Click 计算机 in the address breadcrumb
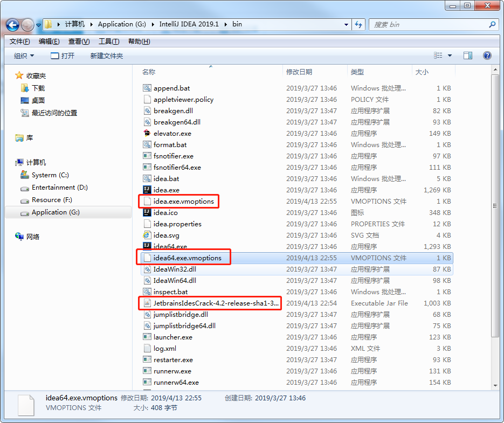Screen dimensions: 504x423 pyautogui.click(x=75, y=24)
